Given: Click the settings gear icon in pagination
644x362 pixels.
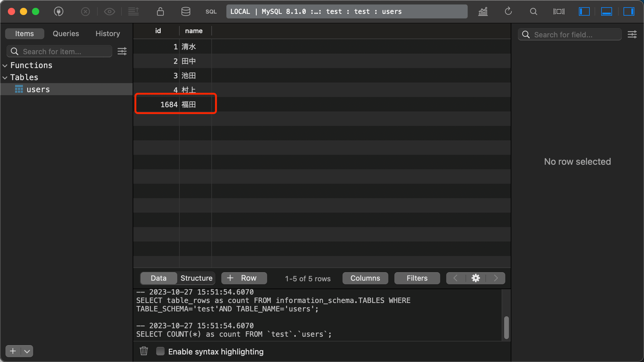Looking at the screenshot, I should point(476,278).
